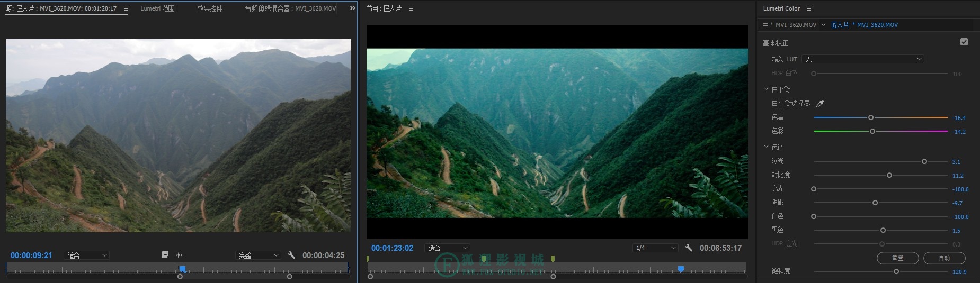This screenshot has width=980, height=283.
Task: Open Program monitor zoom level dropdown
Action: [x=448, y=248]
